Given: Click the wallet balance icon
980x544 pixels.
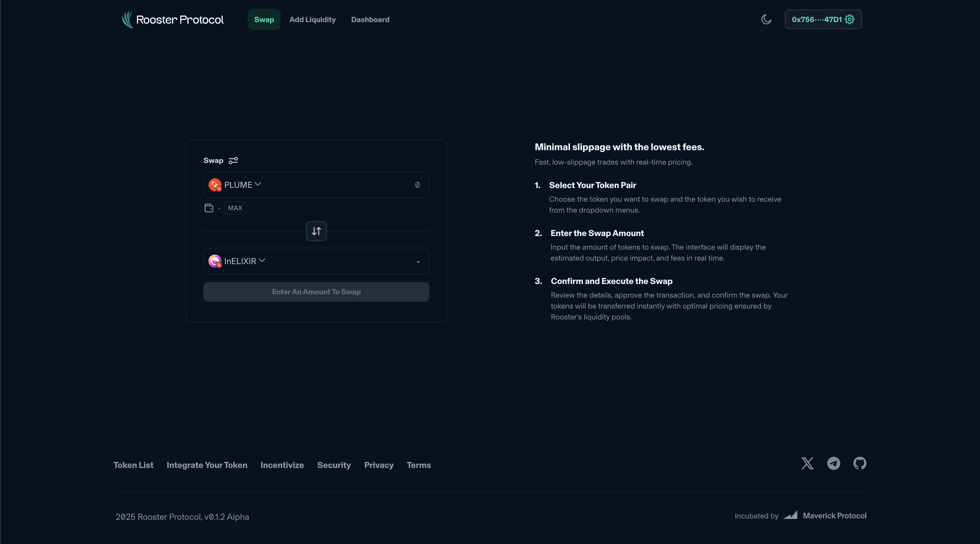Looking at the screenshot, I should click(209, 208).
